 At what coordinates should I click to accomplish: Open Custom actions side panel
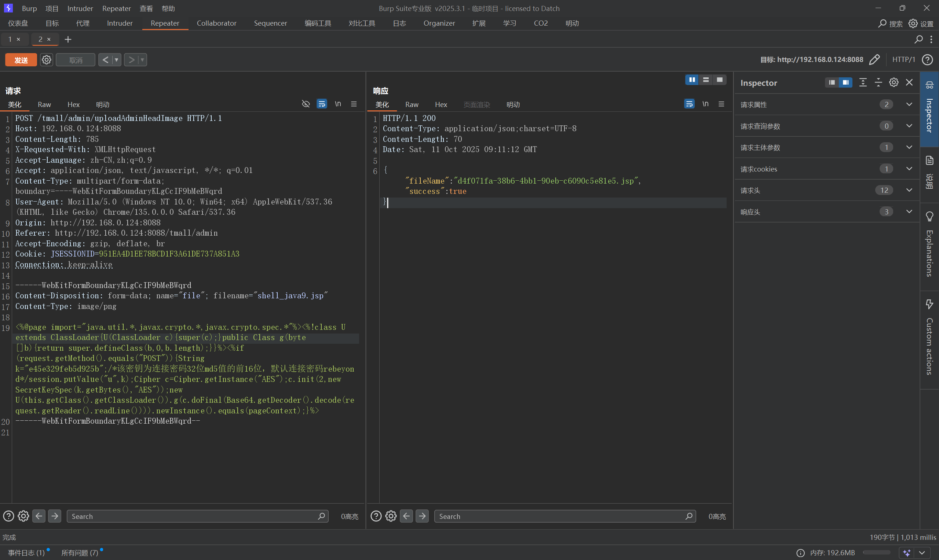tap(929, 340)
